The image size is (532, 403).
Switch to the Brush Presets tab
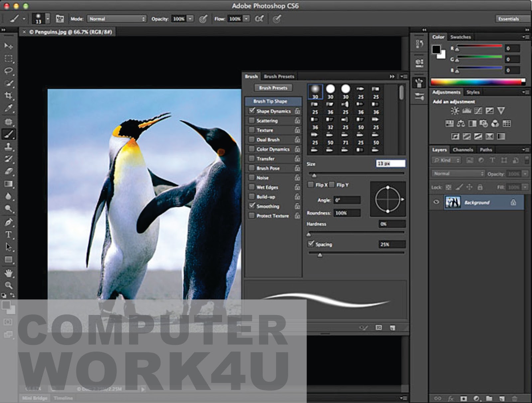point(279,76)
